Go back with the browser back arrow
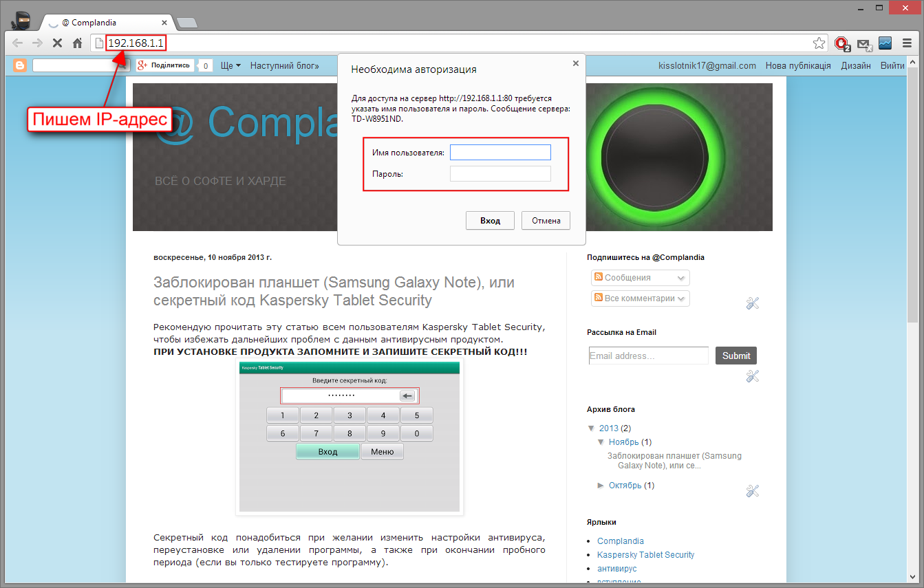Image resolution: width=924 pixels, height=588 pixels. pyautogui.click(x=17, y=43)
